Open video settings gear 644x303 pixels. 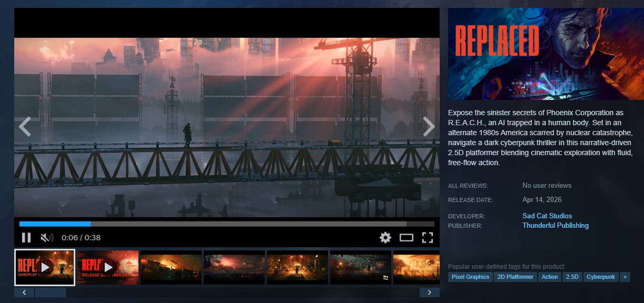[385, 237]
